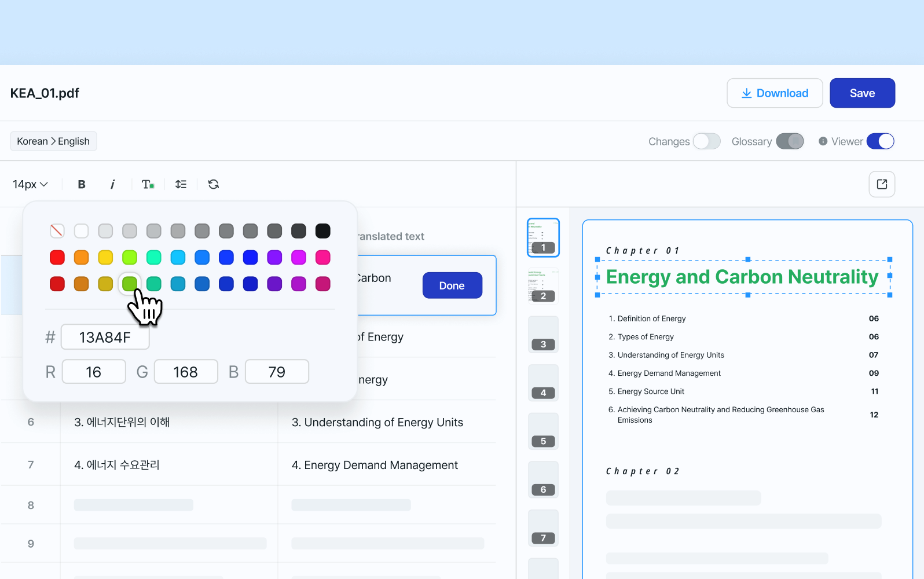Select page 2 thumbnail
Viewport: 924px width, 579px height.
543,286
